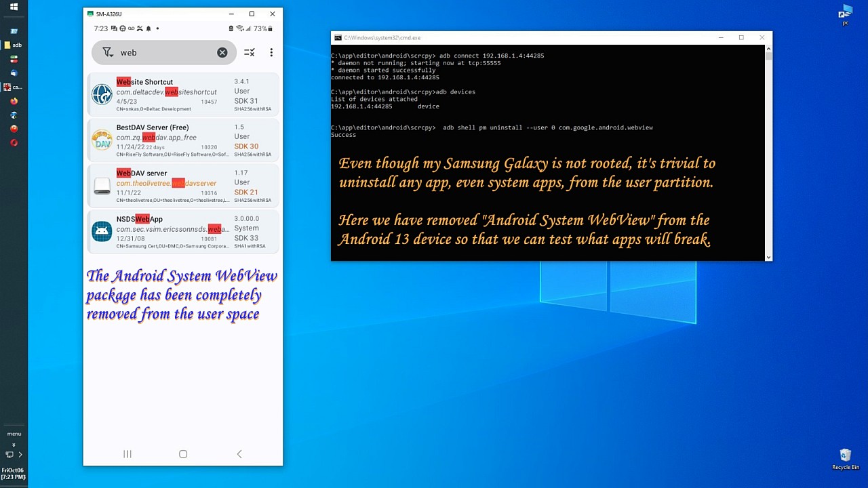
Task: Click cmd scrollbar up arrow
Action: 768,48
